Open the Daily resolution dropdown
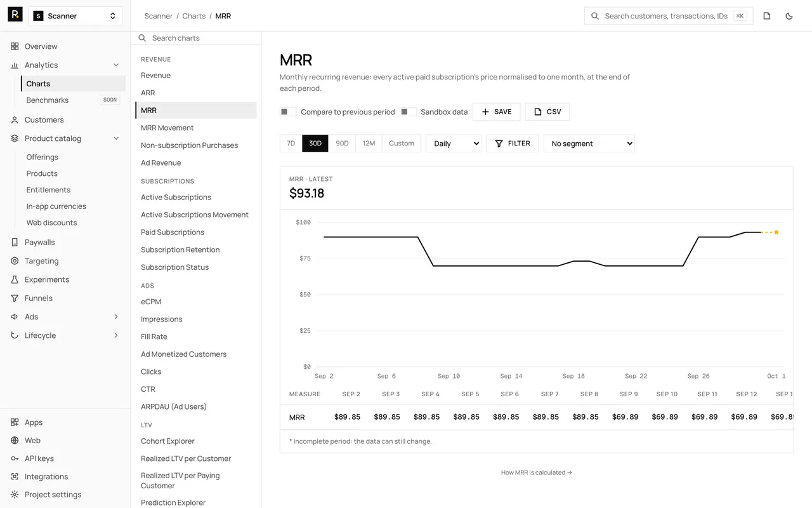Screen dimensions: 812x508 454,144
